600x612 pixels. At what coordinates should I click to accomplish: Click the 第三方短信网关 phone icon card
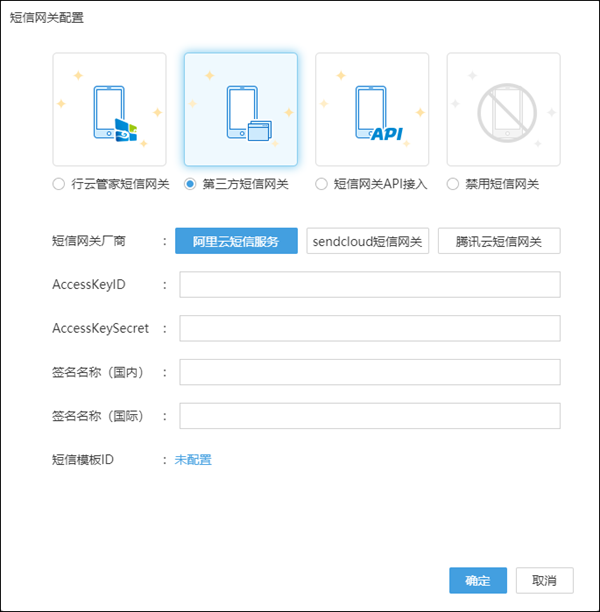[240, 109]
